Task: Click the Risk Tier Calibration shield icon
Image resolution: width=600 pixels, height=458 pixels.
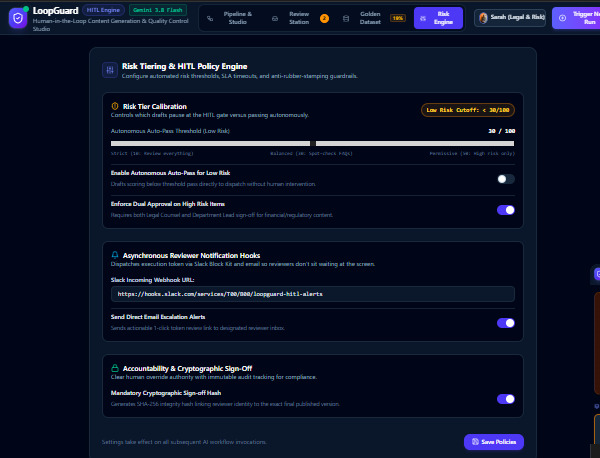Action: coord(115,106)
